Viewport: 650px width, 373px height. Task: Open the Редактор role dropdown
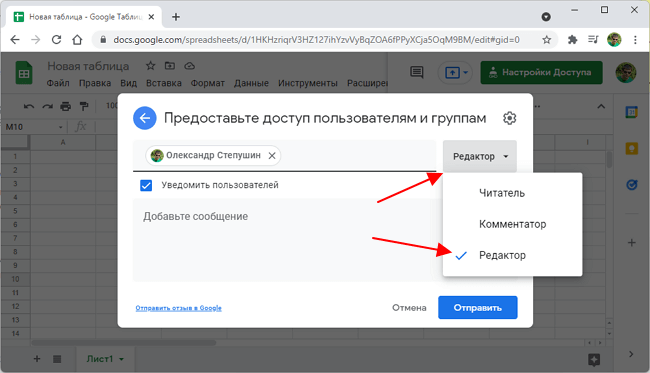point(480,156)
